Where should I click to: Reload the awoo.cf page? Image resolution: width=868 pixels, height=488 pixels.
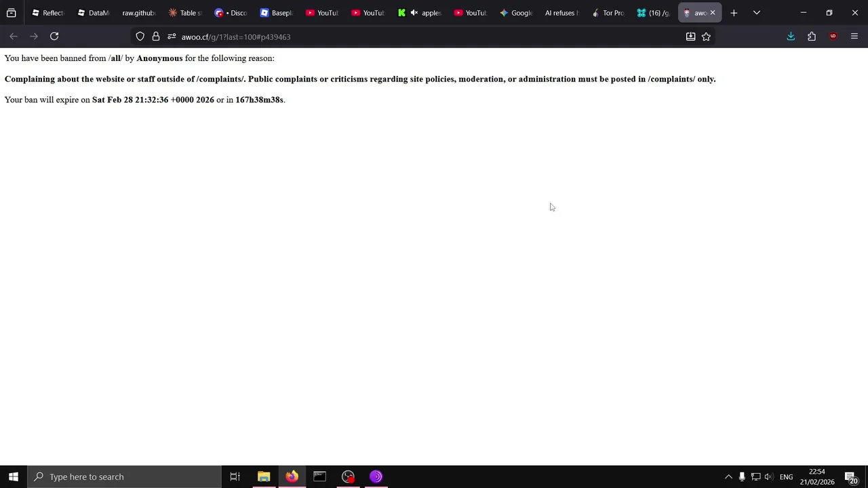[x=54, y=37]
